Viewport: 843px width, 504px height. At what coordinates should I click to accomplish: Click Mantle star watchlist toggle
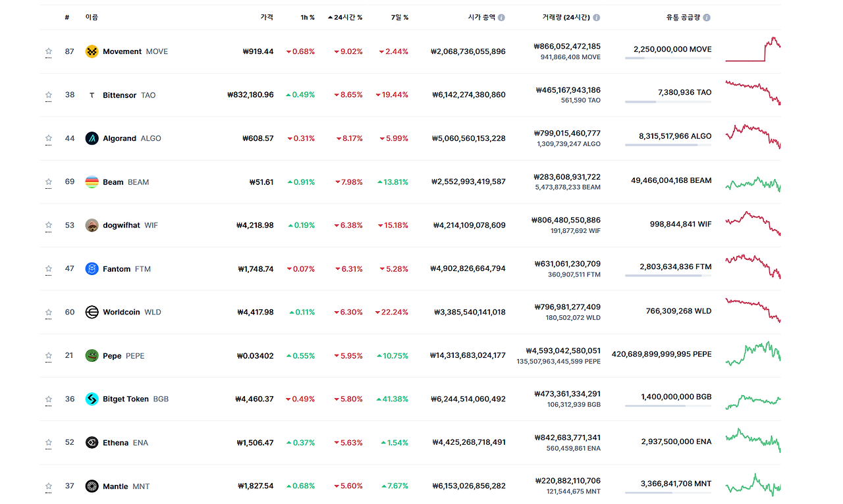pyautogui.click(x=48, y=486)
